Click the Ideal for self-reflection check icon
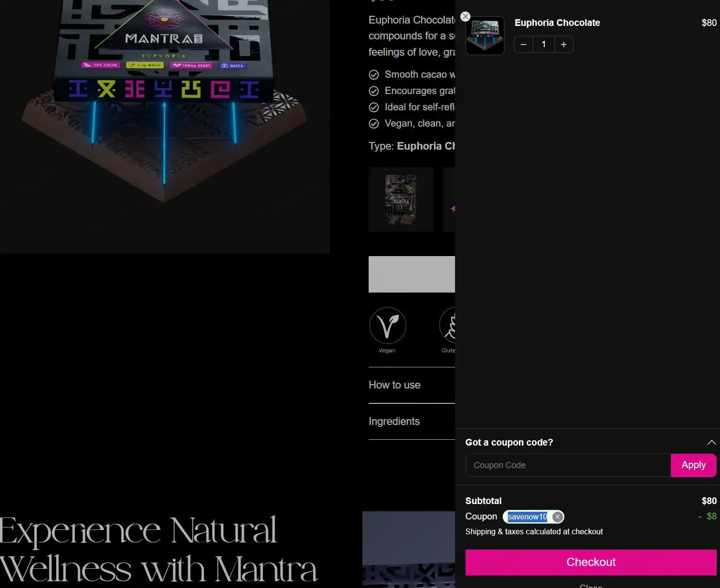The height and width of the screenshot is (588, 720). click(374, 107)
